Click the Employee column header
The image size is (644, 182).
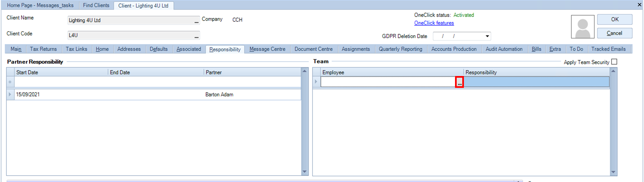pyautogui.click(x=392, y=72)
